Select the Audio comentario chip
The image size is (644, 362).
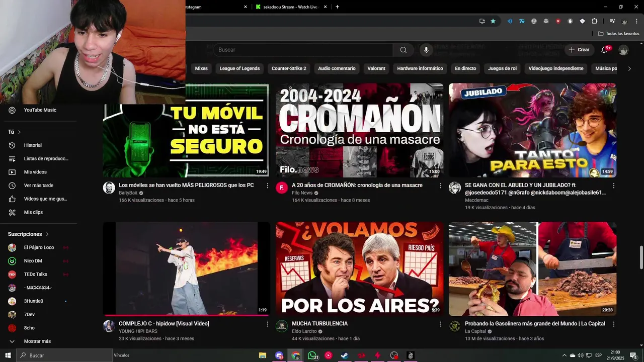pyautogui.click(x=337, y=68)
